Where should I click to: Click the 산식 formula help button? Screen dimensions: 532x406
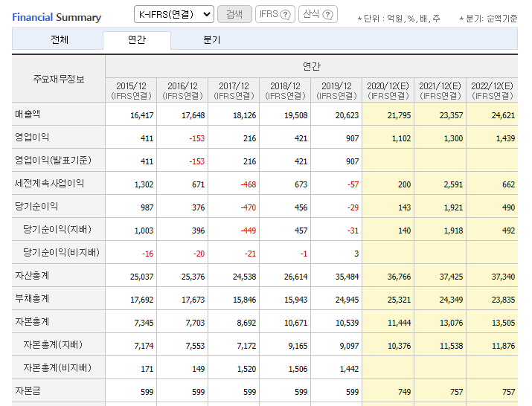(318, 14)
